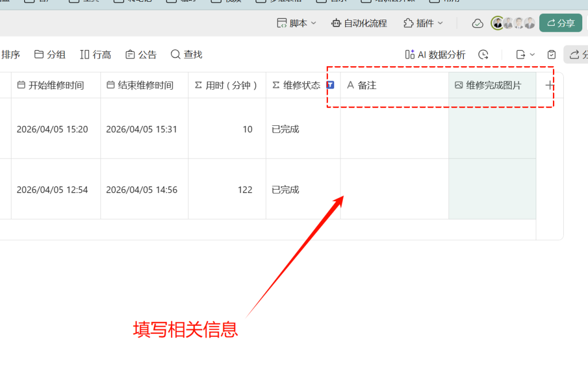Click the duration cell showing 10

[227, 128]
